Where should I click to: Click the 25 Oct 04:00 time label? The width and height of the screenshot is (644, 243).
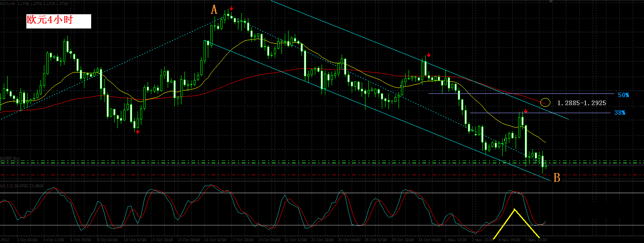[x=349, y=240]
